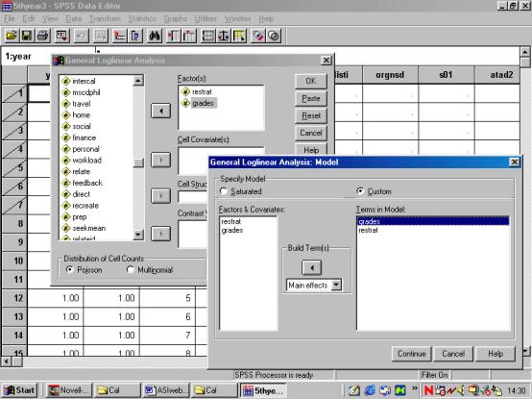The image size is (532, 399).
Task: Click the variable list scroll-down arrow
Action: coord(138,235)
